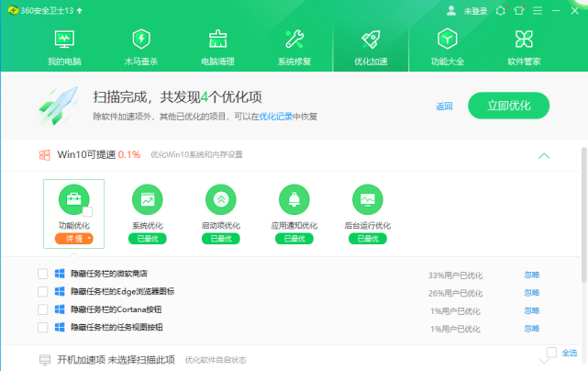Click Windows logo beside Cortana按钮 row
This screenshot has width=588, height=371.
pos(60,309)
